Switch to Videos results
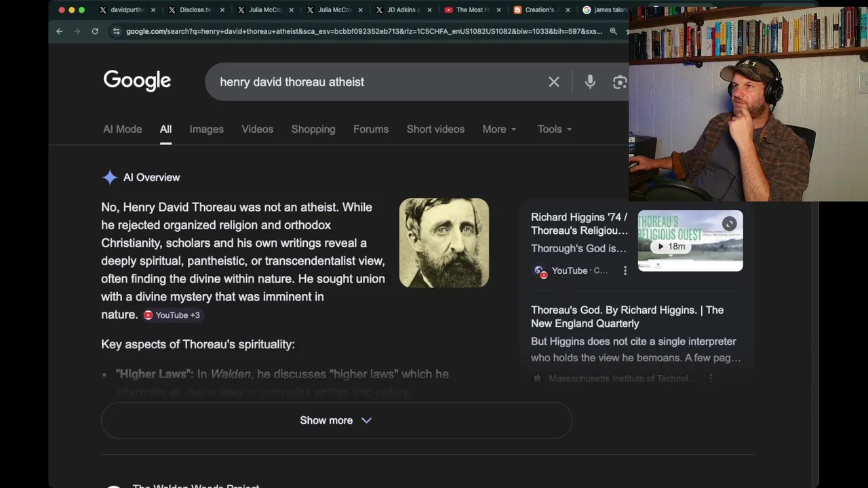This screenshot has height=488, width=868. pos(257,129)
